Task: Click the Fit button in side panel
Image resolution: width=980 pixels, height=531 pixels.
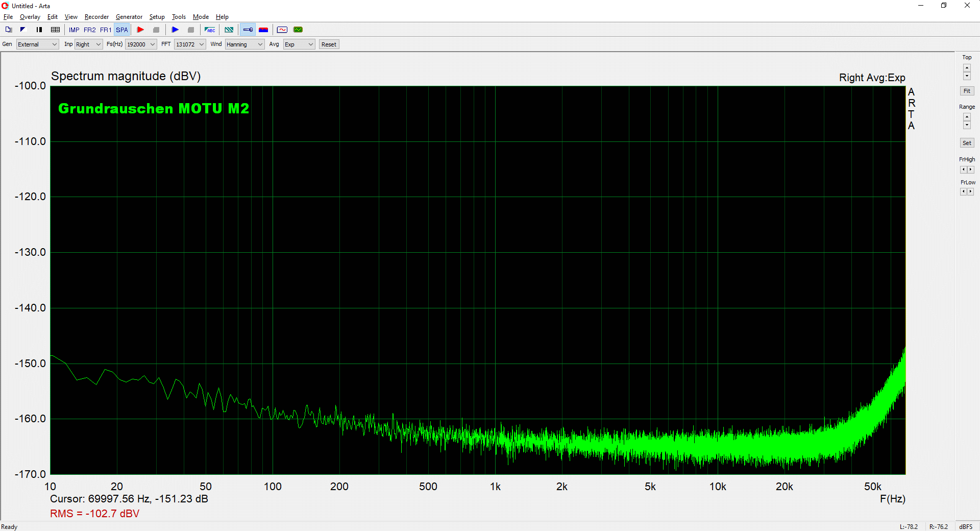Action: (x=967, y=91)
